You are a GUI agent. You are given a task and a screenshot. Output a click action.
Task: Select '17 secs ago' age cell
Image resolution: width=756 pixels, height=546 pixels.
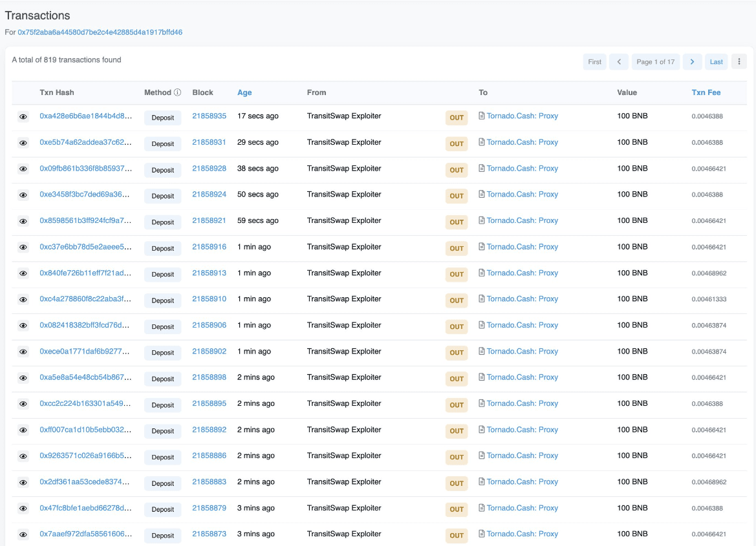[258, 116]
